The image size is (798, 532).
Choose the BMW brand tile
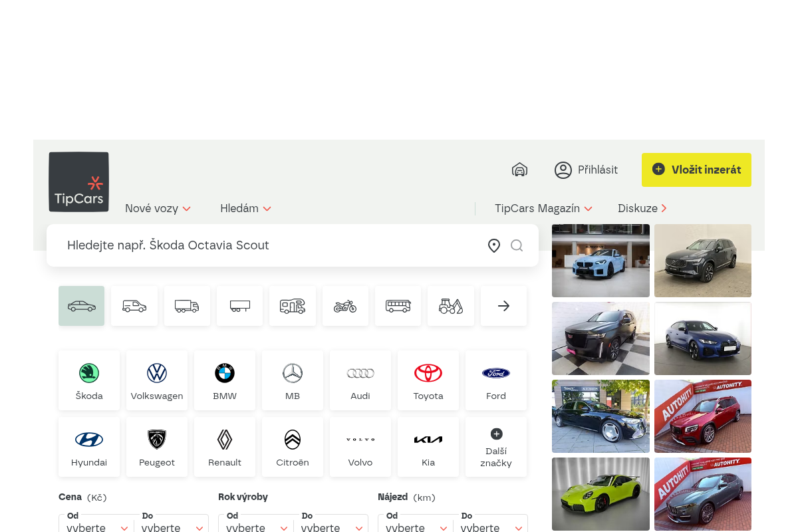(225, 380)
